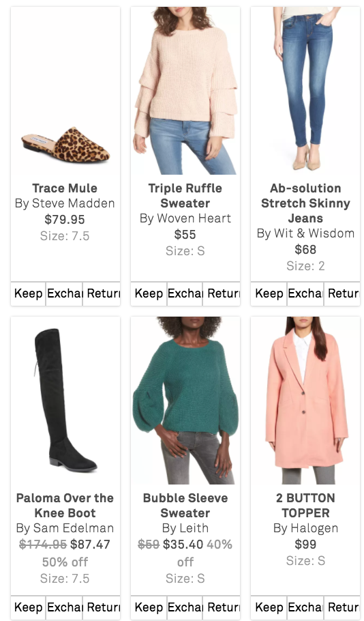Select Return for the Trace Mule
Screen dimensions: 364x621
click(x=102, y=293)
